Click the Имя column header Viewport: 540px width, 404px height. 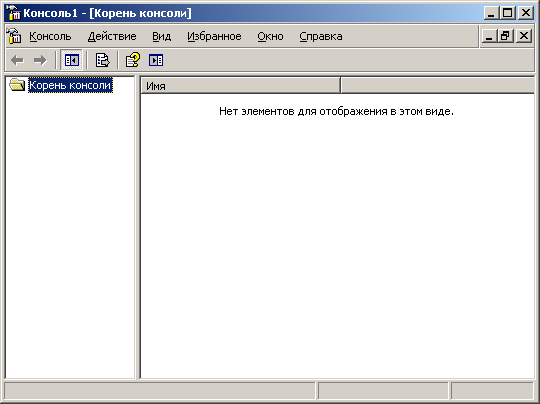240,85
